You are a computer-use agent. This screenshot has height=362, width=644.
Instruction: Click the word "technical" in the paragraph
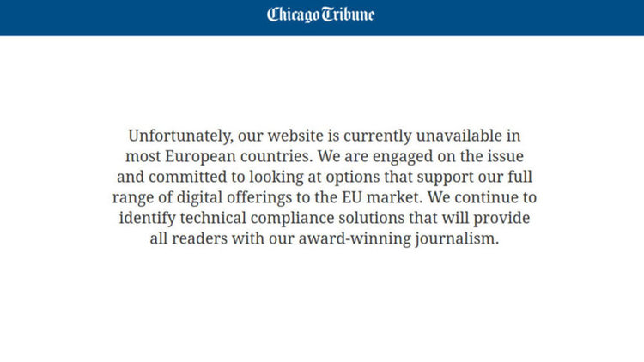pos(213,218)
